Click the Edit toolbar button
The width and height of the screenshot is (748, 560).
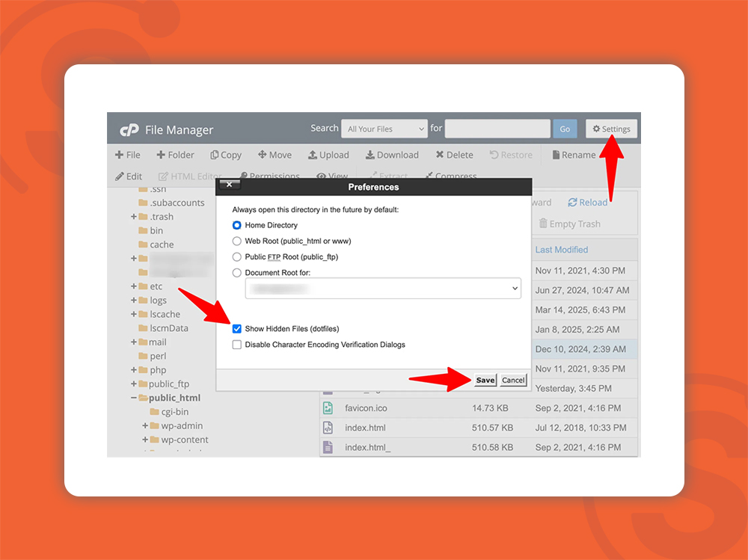pyautogui.click(x=129, y=176)
